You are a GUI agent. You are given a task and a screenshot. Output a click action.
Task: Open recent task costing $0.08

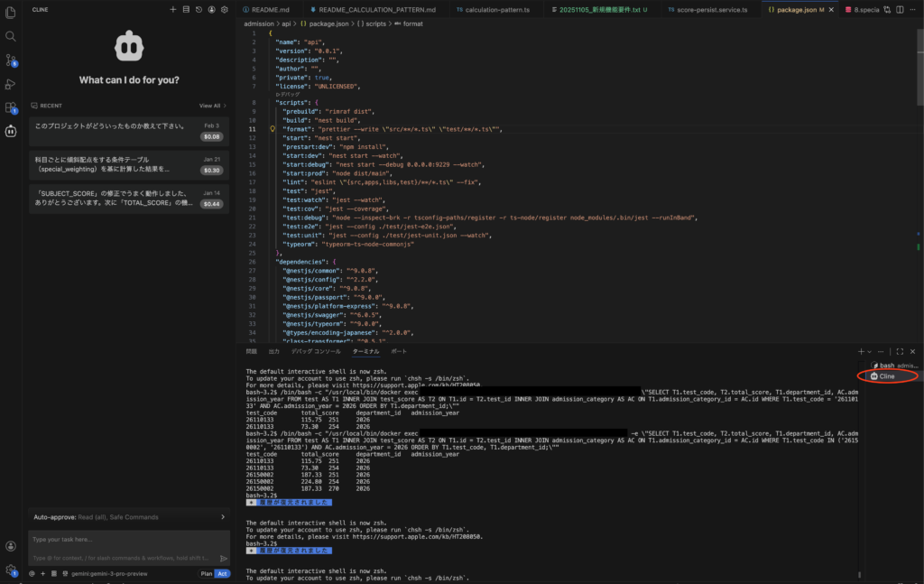[128, 131]
